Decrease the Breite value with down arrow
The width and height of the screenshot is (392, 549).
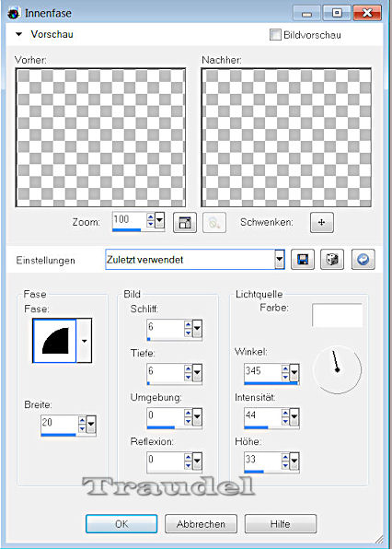[x=82, y=428]
